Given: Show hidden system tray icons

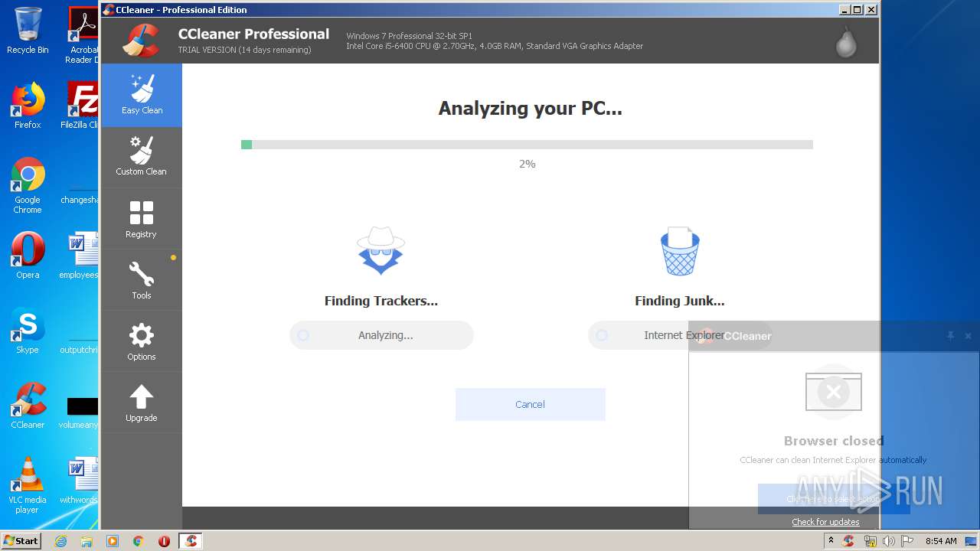Looking at the screenshot, I should [x=831, y=541].
